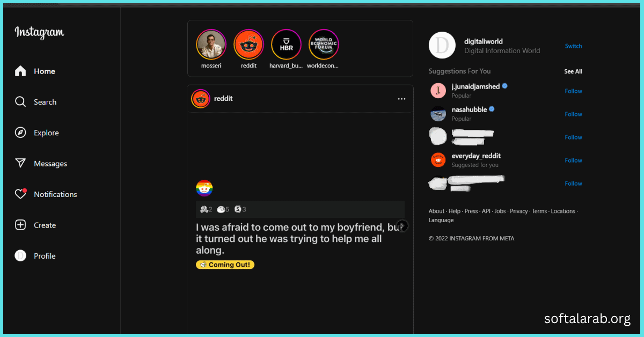Image resolution: width=644 pixels, height=337 pixels.
Task: Open the Search menu label
Action: click(45, 102)
